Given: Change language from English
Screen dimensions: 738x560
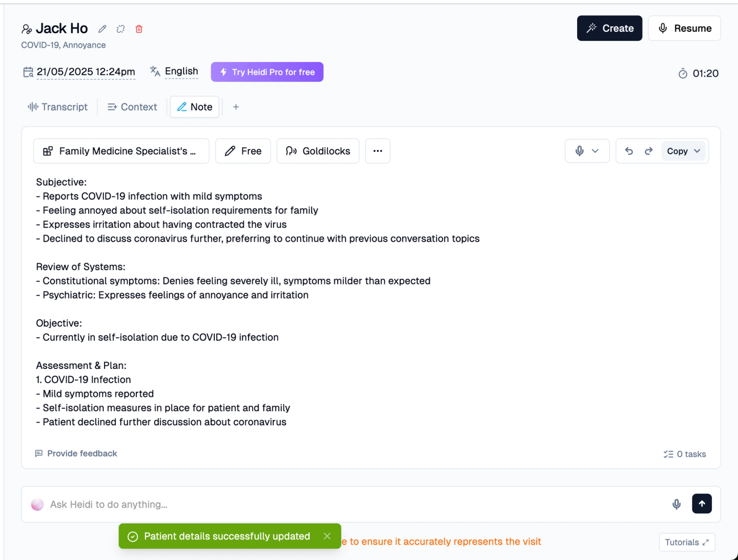Looking at the screenshot, I should (174, 71).
